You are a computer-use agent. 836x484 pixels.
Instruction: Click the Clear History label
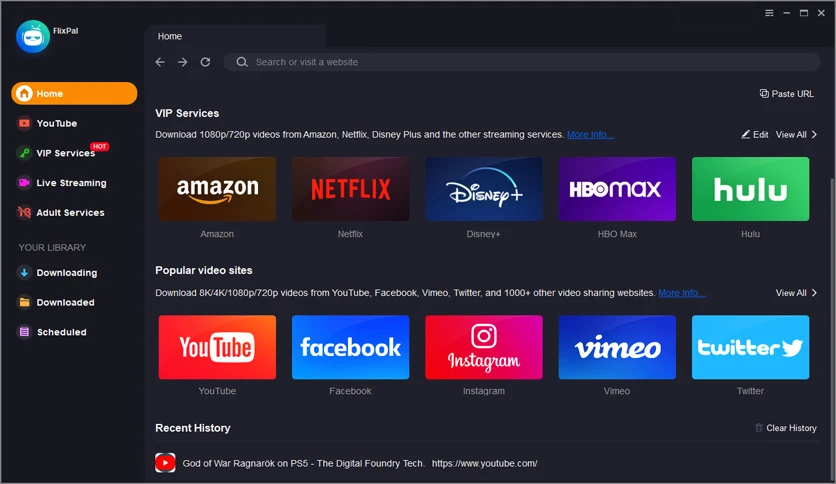click(791, 428)
